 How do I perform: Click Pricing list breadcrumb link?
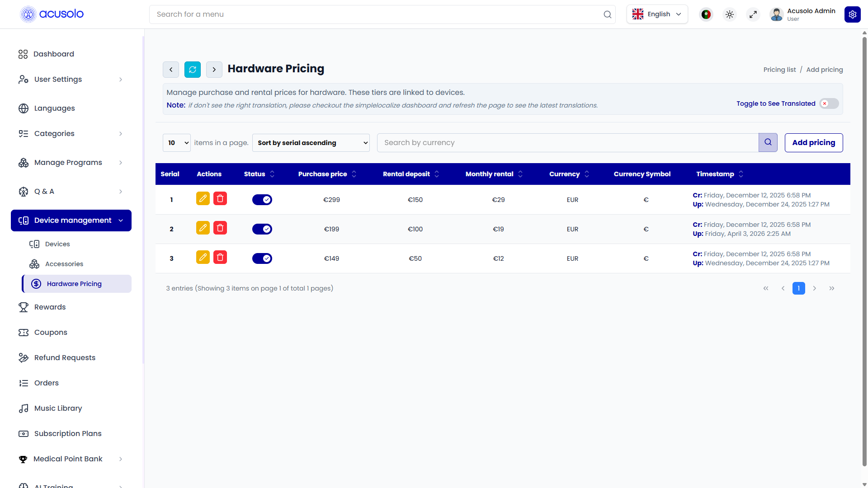(x=779, y=70)
